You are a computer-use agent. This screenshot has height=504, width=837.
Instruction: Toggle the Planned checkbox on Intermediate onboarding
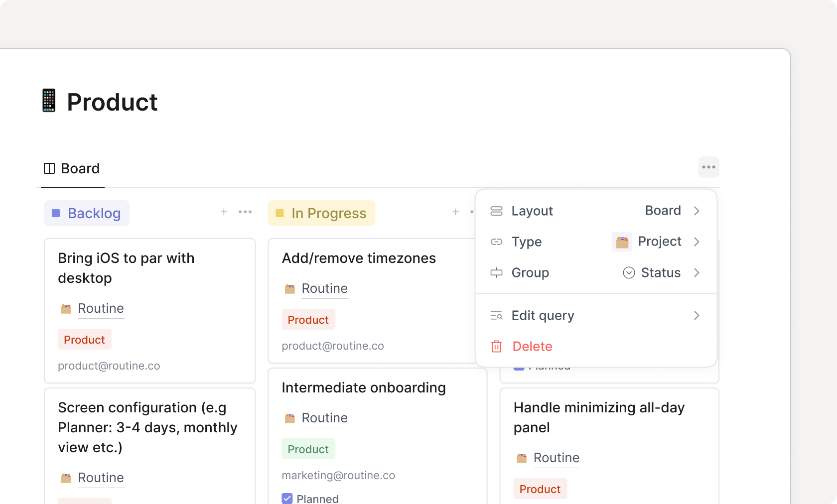(287, 499)
